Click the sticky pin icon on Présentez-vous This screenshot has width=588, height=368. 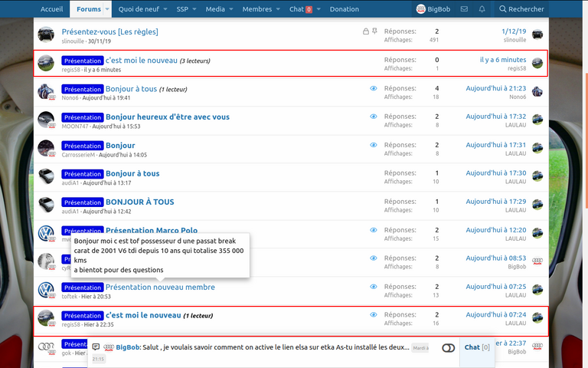[x=374, y=31]
